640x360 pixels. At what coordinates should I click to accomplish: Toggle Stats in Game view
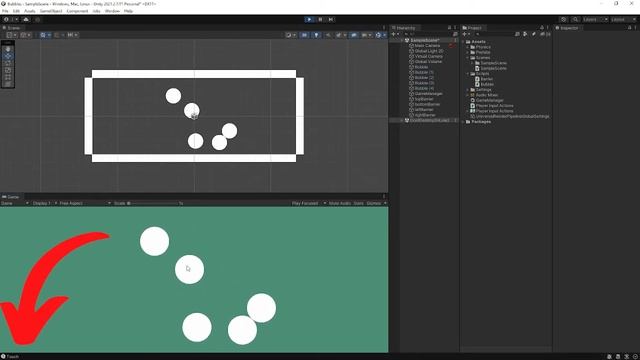coord(358,203)
